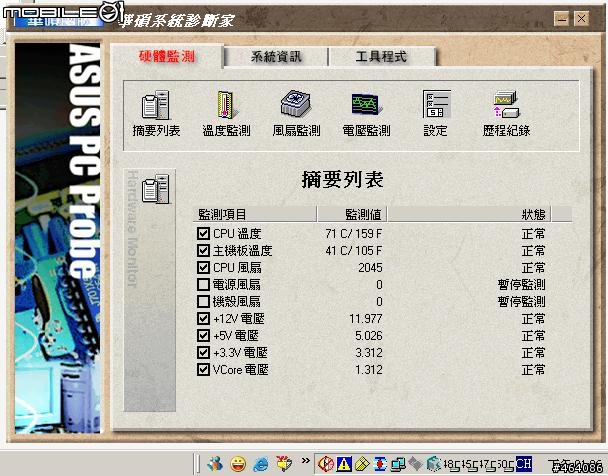Click the Hardware Monitor sidebar summary icon
The height and width of the screenshot is (476, 608).
pos(155,189)
